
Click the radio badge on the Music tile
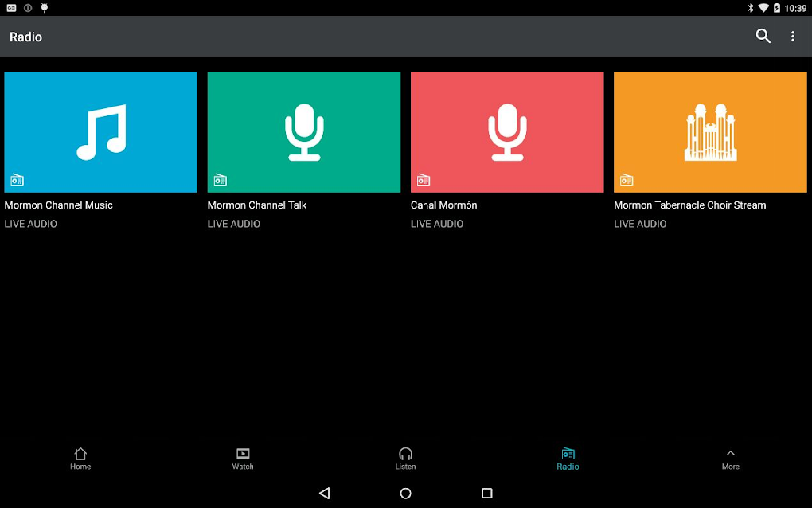pos(17,180)
